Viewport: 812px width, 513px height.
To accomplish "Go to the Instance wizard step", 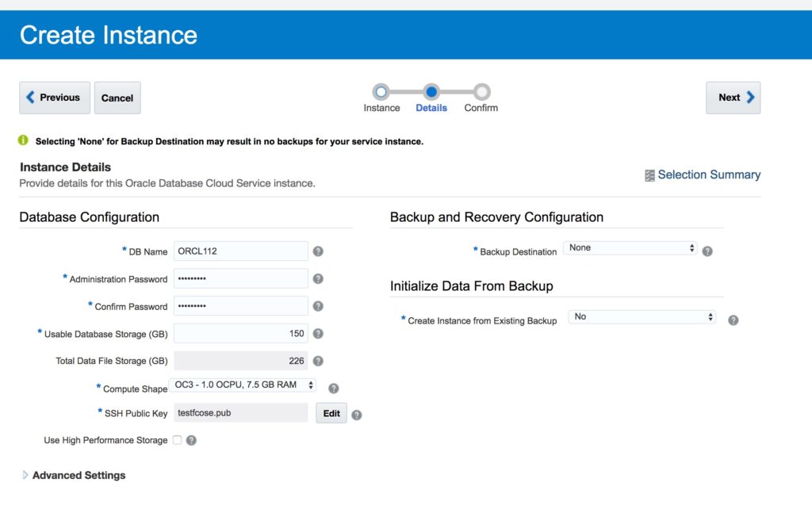I will 381,93.
